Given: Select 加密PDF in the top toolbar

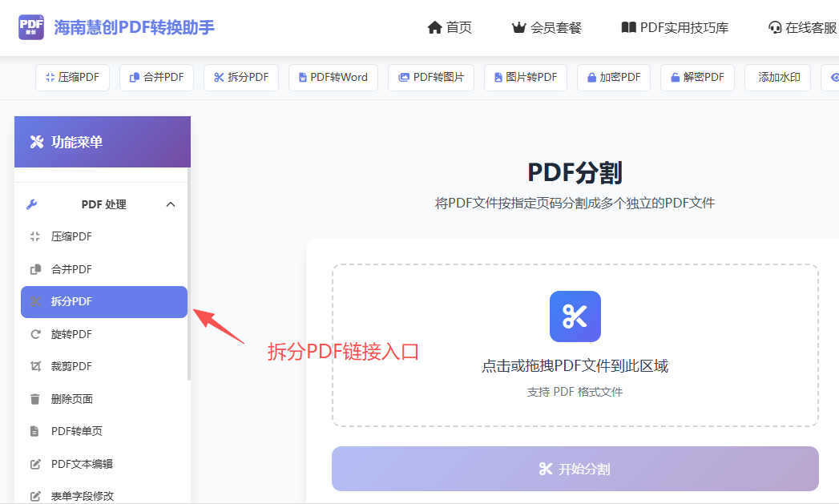Looking at the screenshot, I should tap(614, 78).
